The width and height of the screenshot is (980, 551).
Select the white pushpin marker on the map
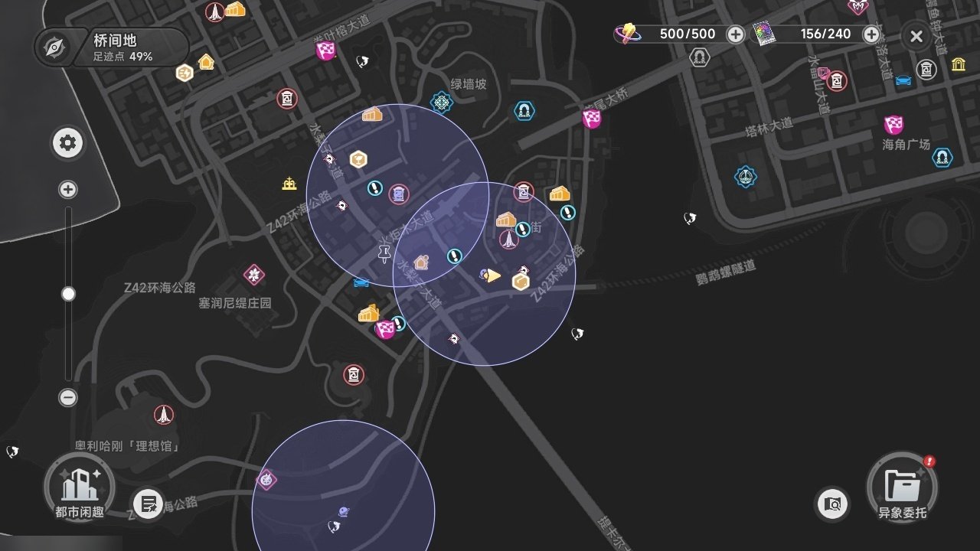coord(384,253)
